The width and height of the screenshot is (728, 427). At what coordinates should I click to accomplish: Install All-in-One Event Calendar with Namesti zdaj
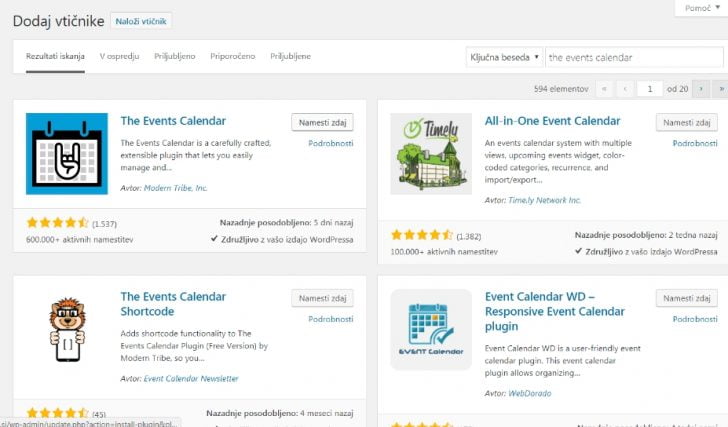(x=687, y=123)
